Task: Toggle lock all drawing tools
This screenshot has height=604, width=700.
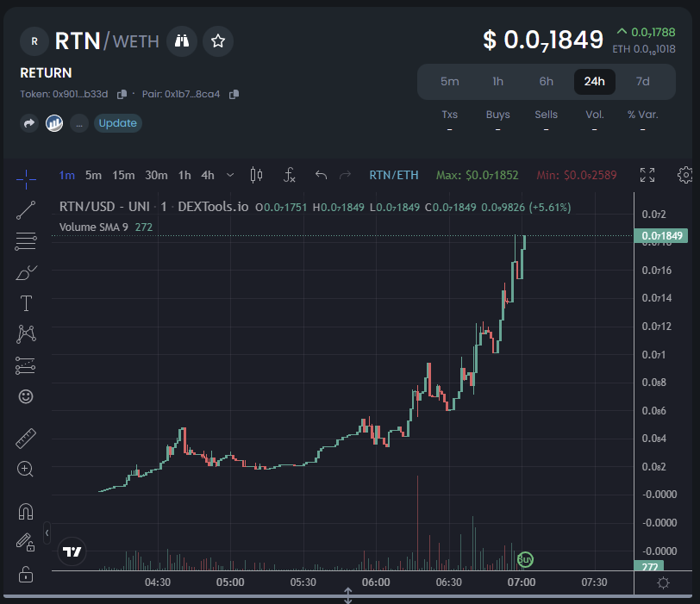Action: [26, 575]
